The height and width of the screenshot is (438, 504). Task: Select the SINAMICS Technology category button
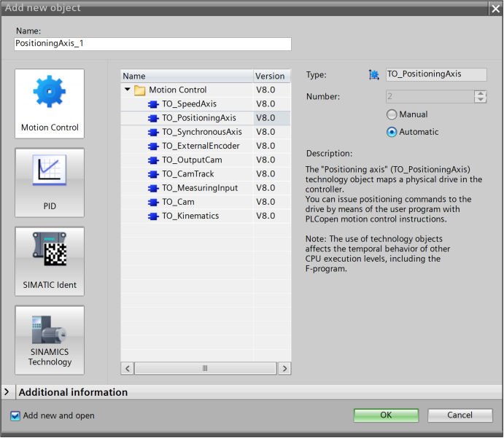point(50,340)
